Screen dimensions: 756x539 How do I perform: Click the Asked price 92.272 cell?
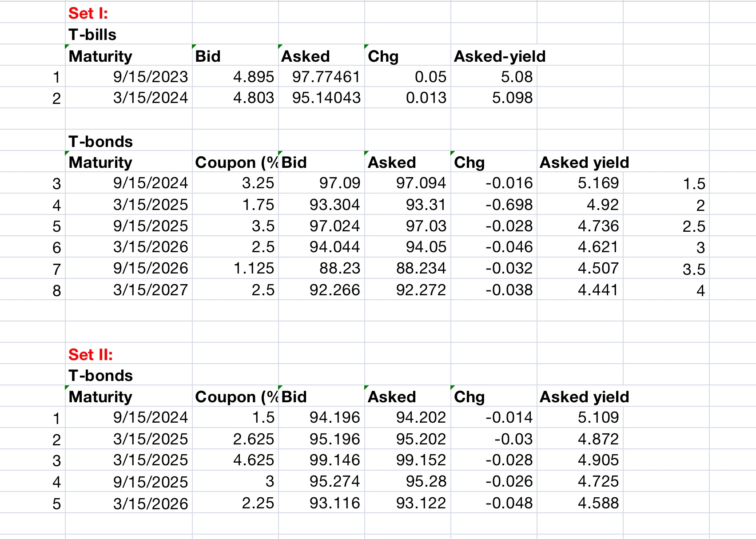pos(407,289)
